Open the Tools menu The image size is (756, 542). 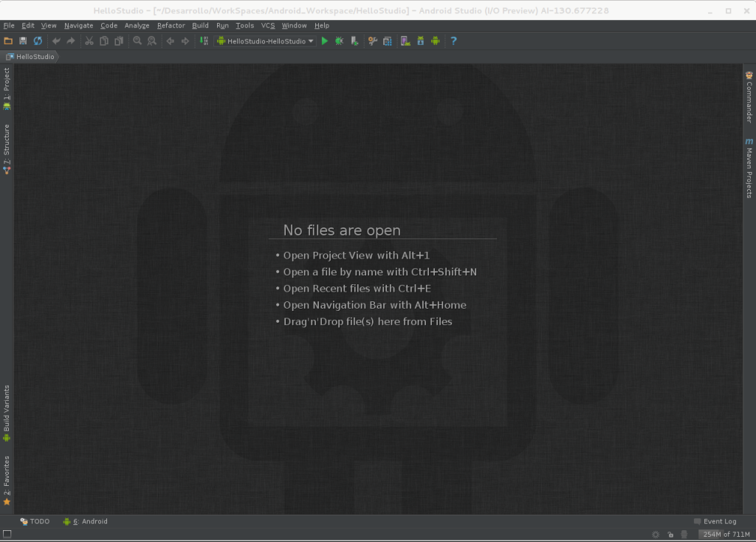[x=245, y=26]
